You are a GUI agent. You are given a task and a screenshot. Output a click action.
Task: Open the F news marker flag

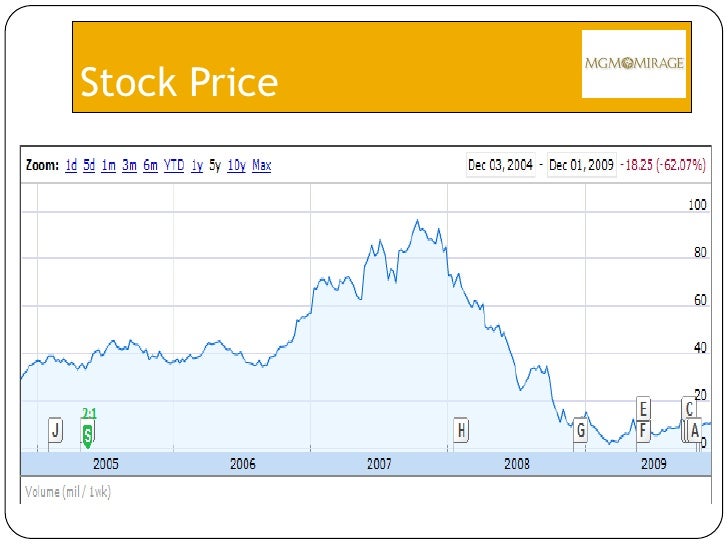click(644, 431)
